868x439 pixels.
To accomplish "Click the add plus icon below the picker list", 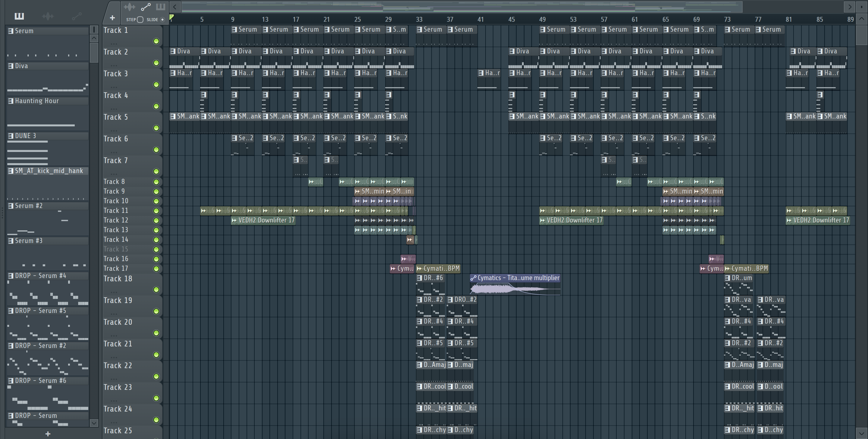I will (48, 434).
